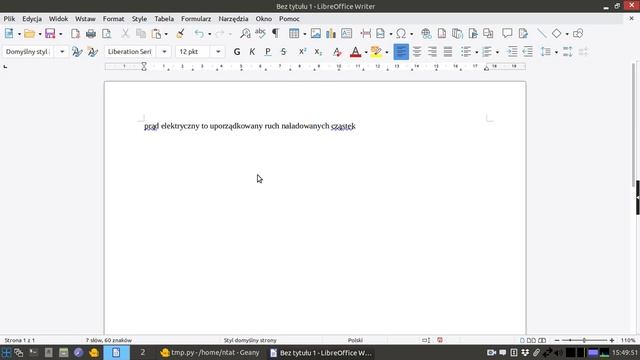Save the document with the Save icon
This screenshot has height=360, width=640.
[x=50, y=33]
